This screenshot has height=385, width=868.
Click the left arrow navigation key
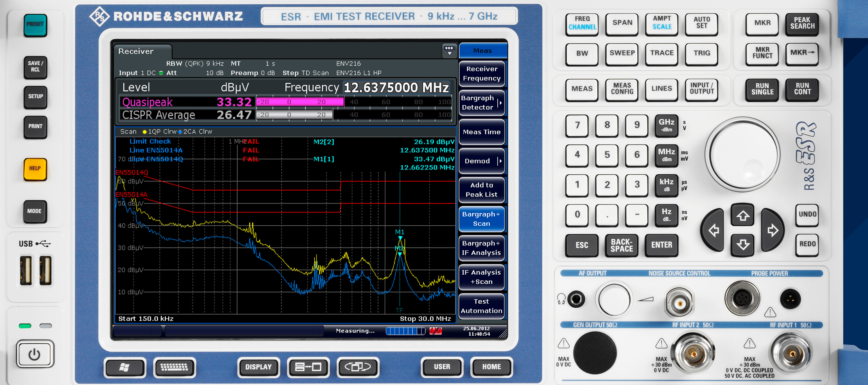(x=713, y=230)
